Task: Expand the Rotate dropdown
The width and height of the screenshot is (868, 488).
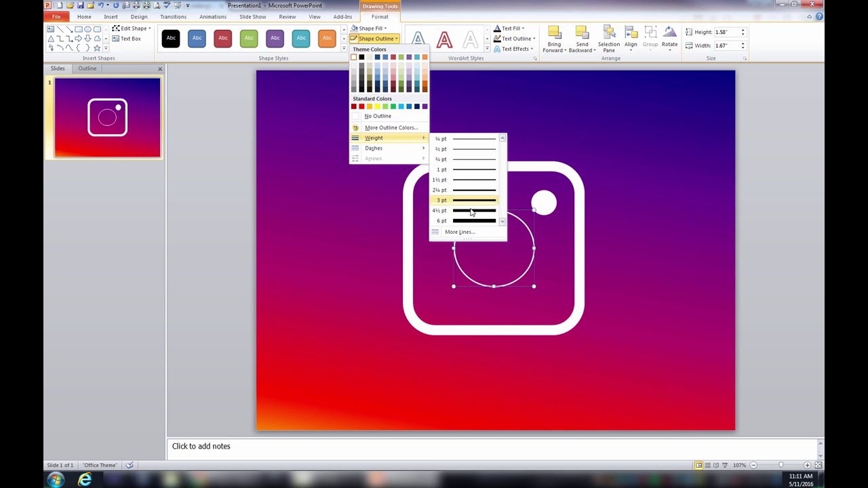Action: point(669,39)
